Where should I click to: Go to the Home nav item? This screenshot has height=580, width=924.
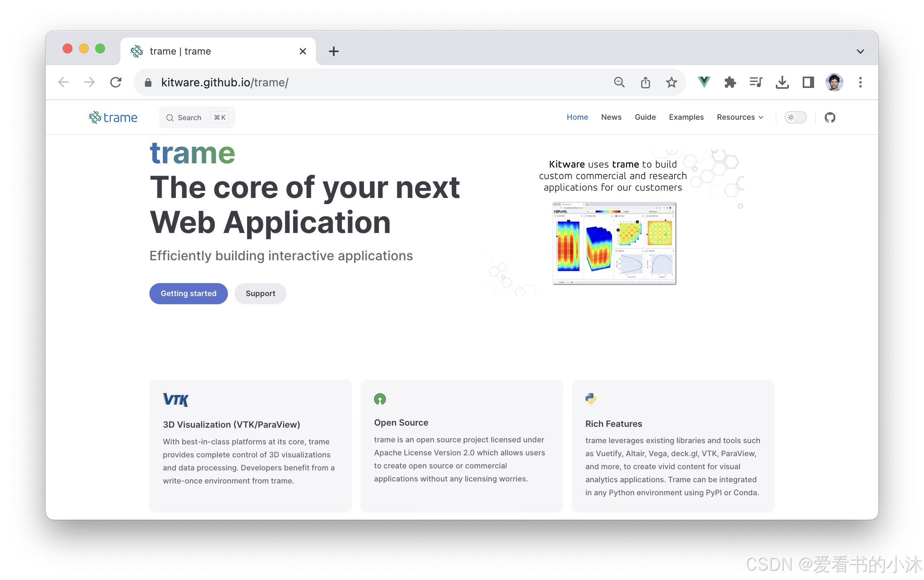[x=577, y=117]
